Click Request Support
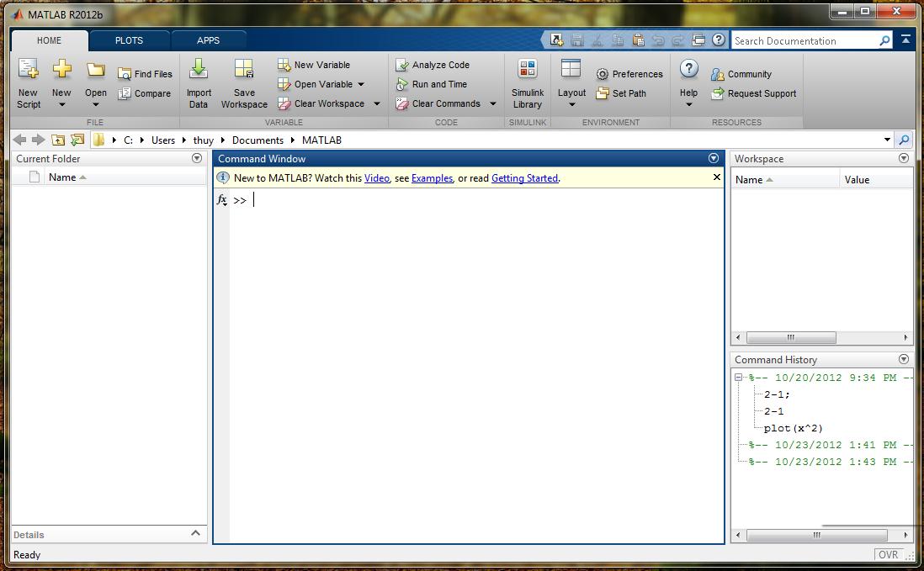 (754, 93)
